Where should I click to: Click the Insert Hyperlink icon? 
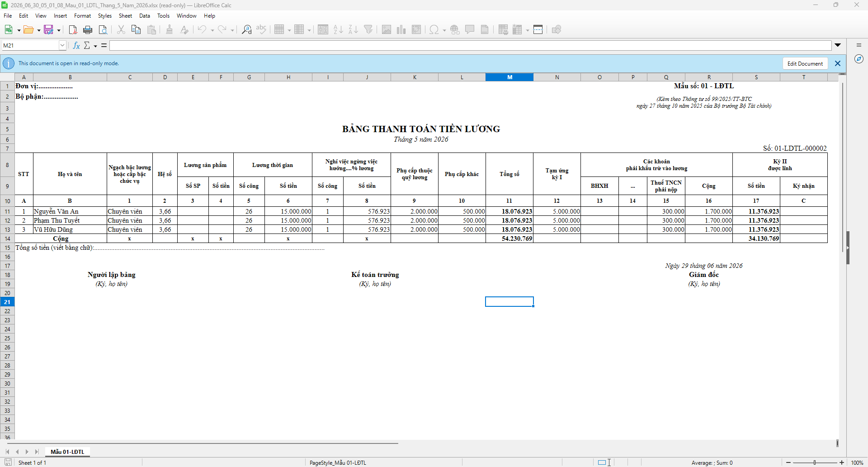click(455, 30)
